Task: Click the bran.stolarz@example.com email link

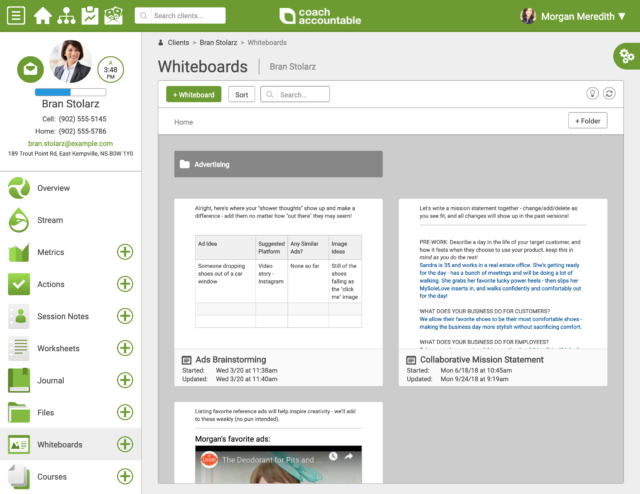Action: point(70,143)
